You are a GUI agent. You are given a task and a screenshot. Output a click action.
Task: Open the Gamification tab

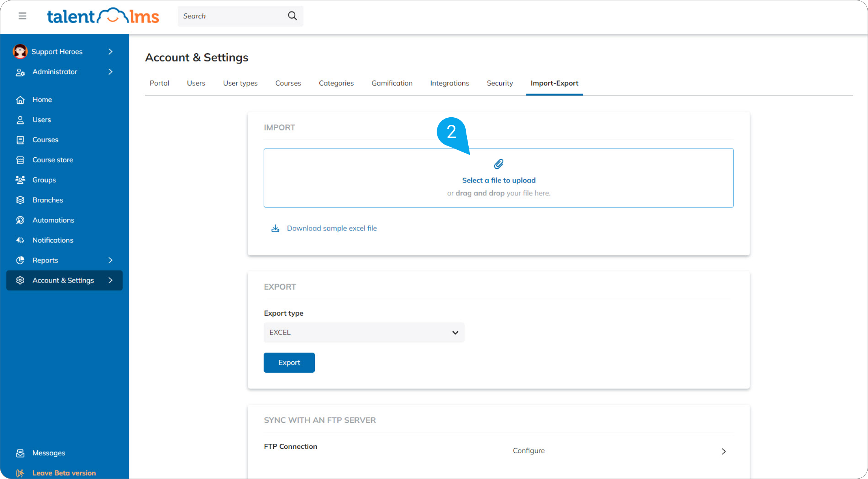click(392, 83)
